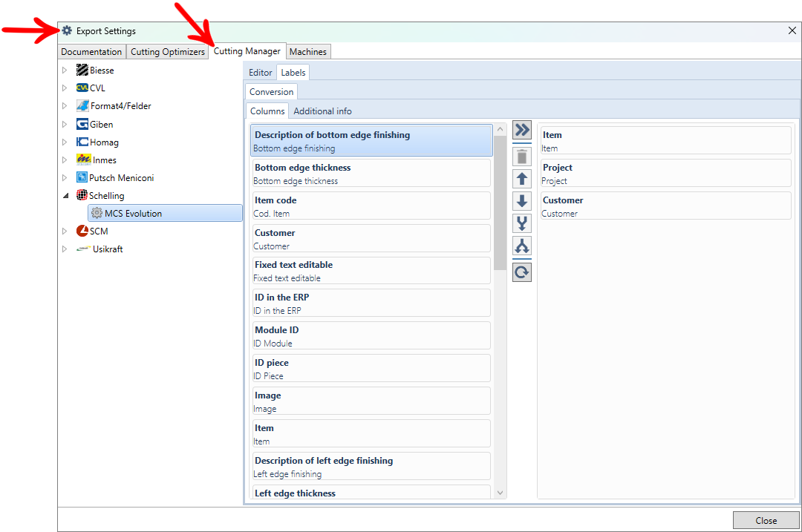Go to the Machines tab
This screenshot has height=532, width=802.
point(308,52)
